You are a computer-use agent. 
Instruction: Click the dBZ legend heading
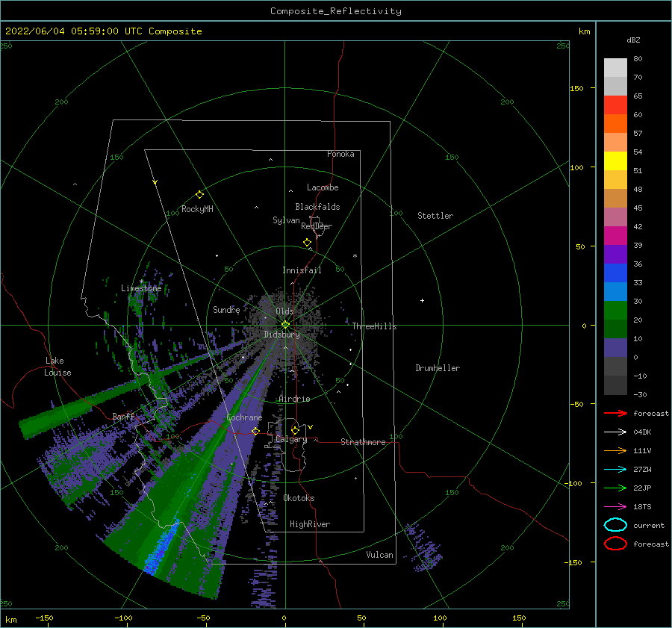[633, 40]
